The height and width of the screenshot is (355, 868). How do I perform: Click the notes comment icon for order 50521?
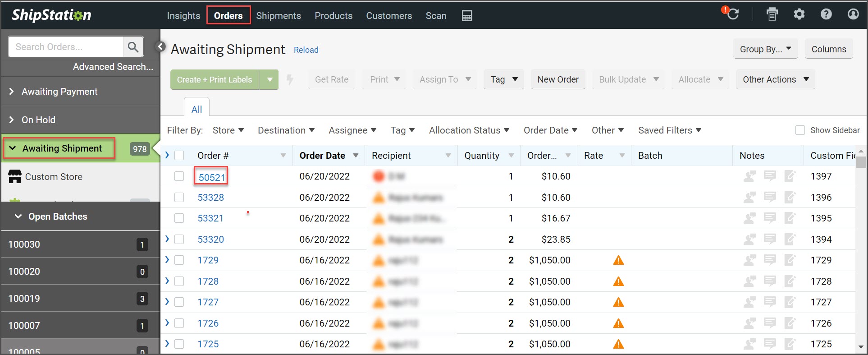click(x=770, y=176)
